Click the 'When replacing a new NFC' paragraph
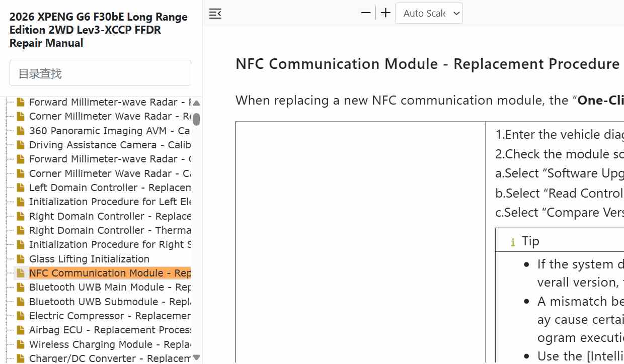 point(430,100)
